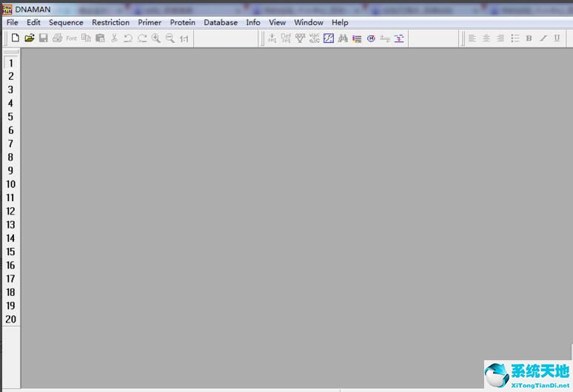The image size is (573, 392).
Task: Open the Restriction menu
Action: point(110,22)
